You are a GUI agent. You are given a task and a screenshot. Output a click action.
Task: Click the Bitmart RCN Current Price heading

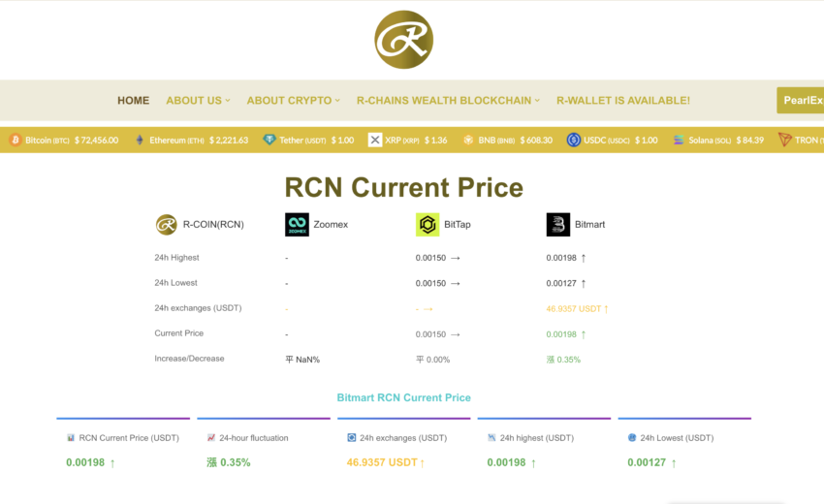pos(403,397)
